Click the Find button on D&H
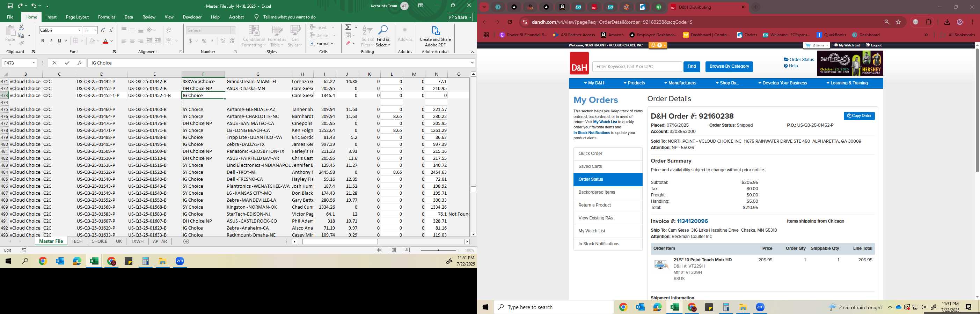 click(x=691, y=67)
